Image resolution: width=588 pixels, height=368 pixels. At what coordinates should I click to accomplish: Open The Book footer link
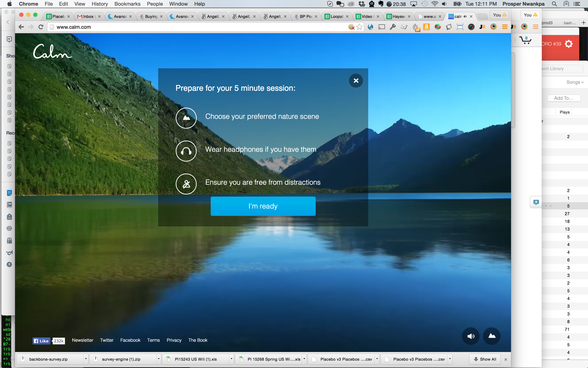[x=198, y=340]
